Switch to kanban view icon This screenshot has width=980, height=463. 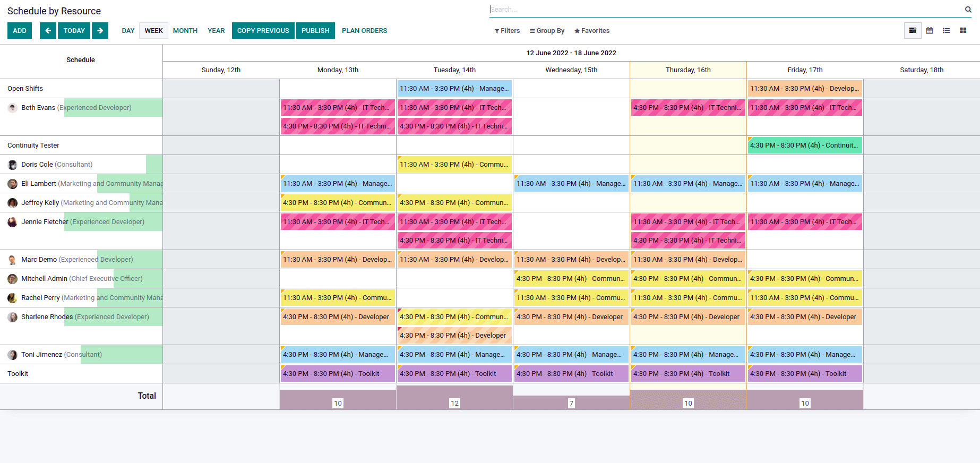[962, 31]
